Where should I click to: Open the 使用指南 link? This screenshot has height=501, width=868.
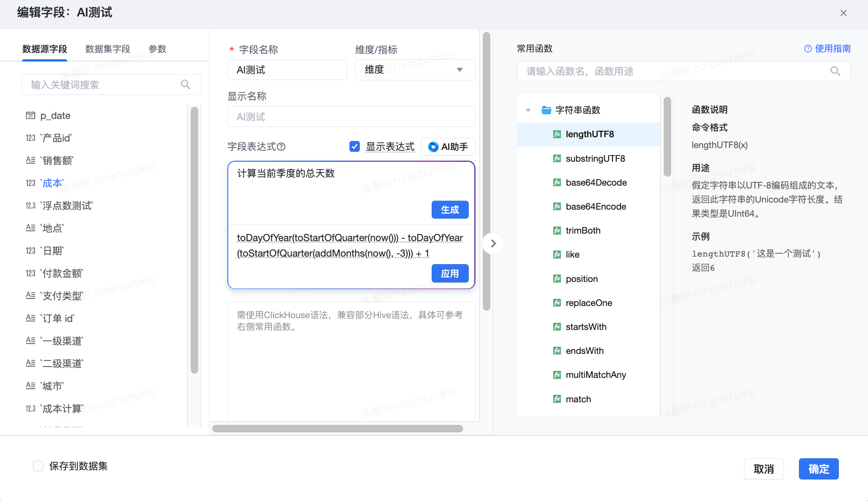[828, 48]
